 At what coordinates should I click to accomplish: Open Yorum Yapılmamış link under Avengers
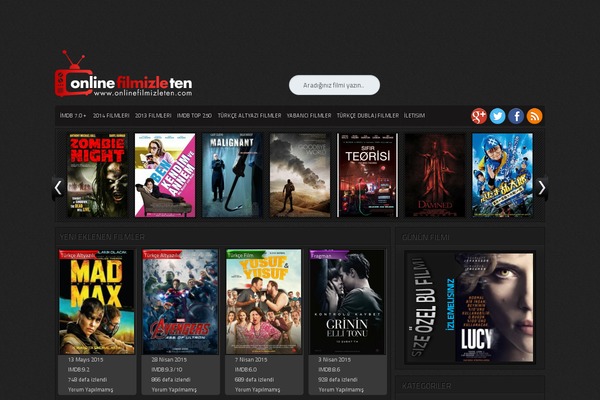[174, 390]
